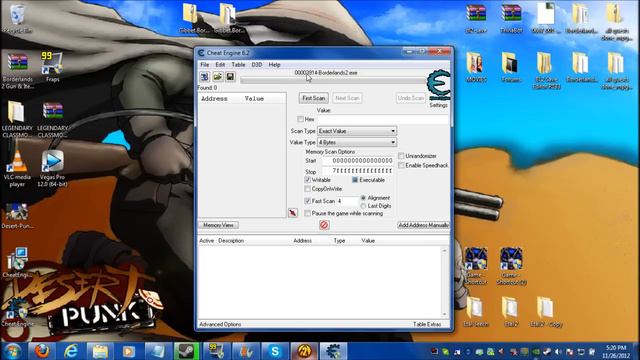Open the Vegas Pro 12.0 desktop icon
The height and width of the screenshot is (360, 640).
[52, 168]
